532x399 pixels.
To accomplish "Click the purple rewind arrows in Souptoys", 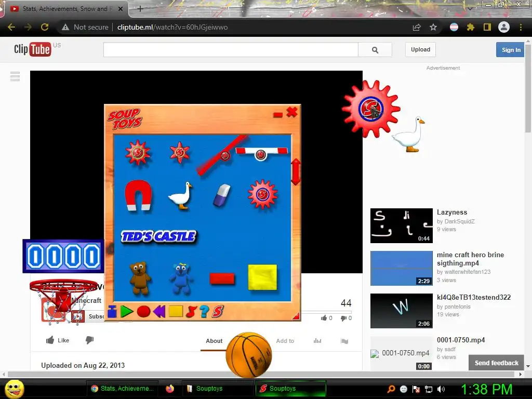I will point(159,311).
